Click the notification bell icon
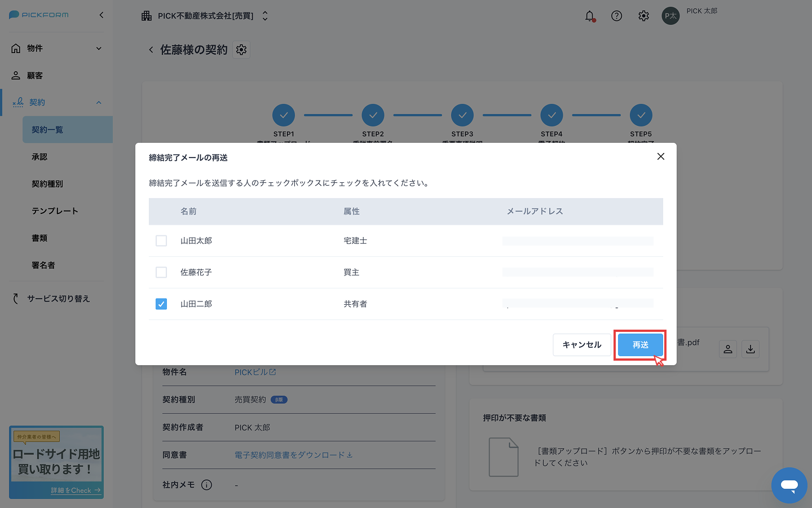812x508 pixels. coord(589,16)
